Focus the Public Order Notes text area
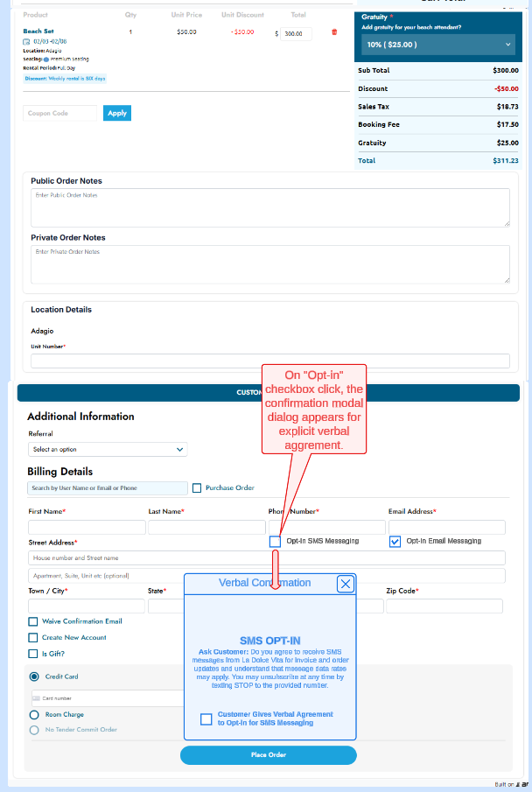This screenshot has height=792, width=532. 269,207
